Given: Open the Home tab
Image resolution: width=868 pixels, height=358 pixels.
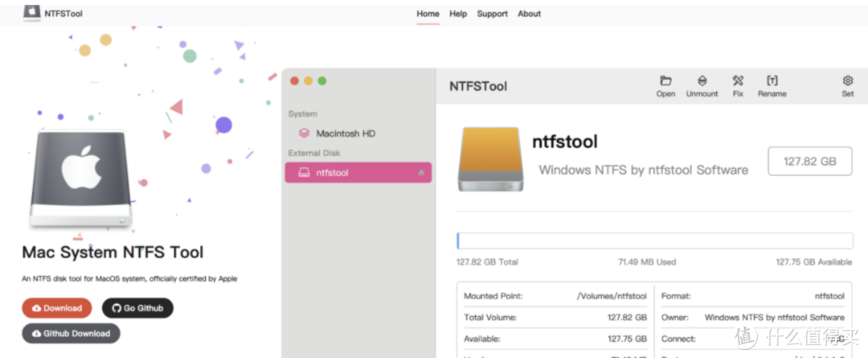Looking at the screenshot, I should pyautogui.click(x=428, y=14).
